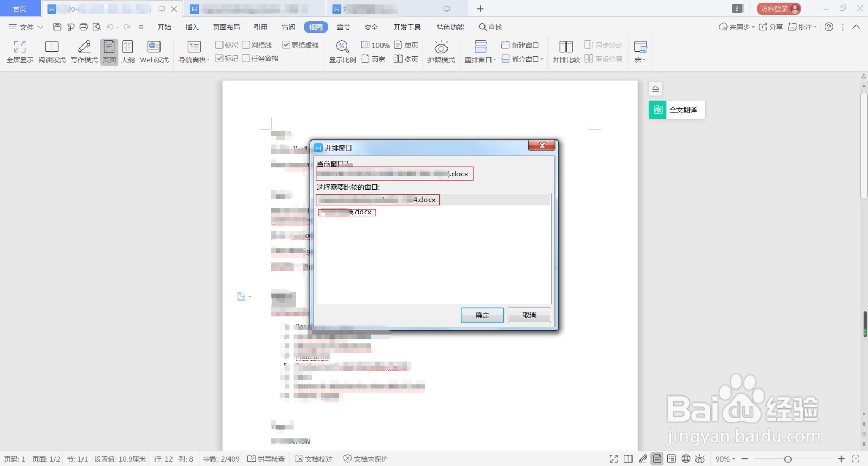868x466 pixels.
Task: Uncheck the 表格虚框 checkbox
Action: pyautogui.click(x=286, y=45)
